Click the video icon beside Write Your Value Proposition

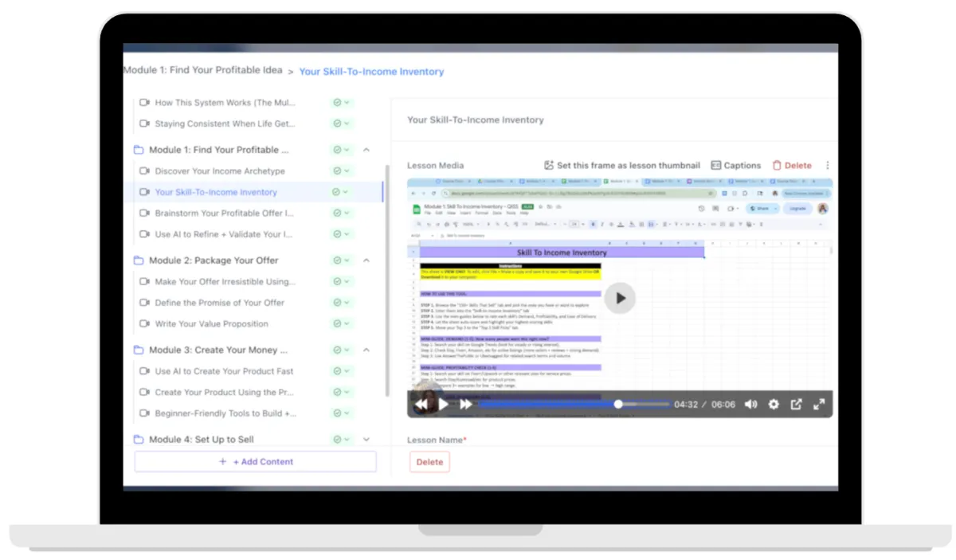coord(144,324)
